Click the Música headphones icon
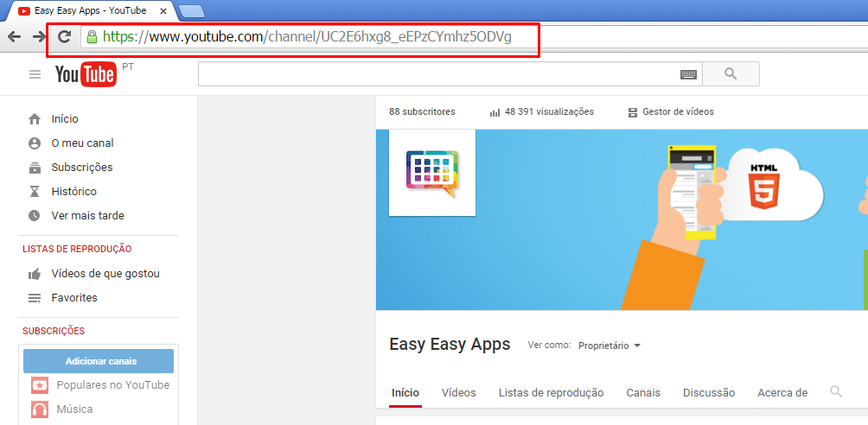Viewport: 868px width, 425px height. coord(39,409)
